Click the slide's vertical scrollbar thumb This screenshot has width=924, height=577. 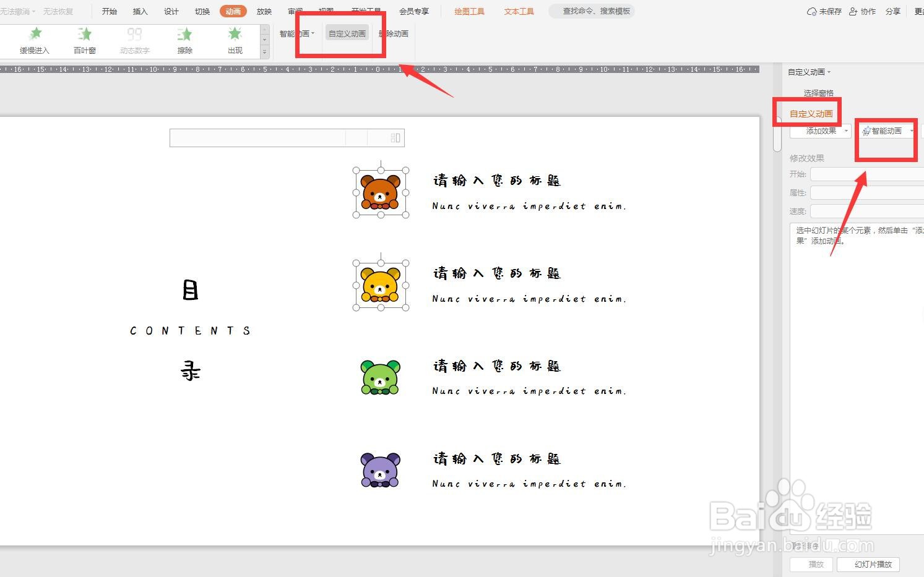pyautogui.click(x=777, y=133)
